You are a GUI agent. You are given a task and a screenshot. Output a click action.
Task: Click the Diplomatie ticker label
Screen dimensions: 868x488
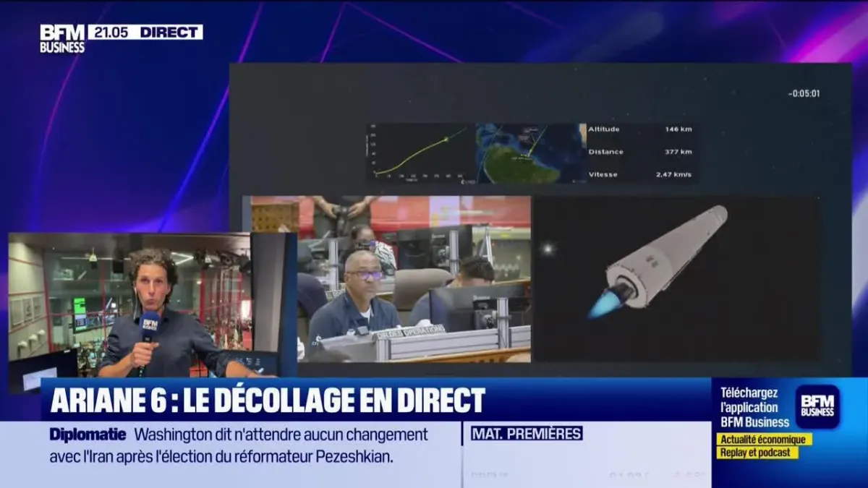pos(88,435)
